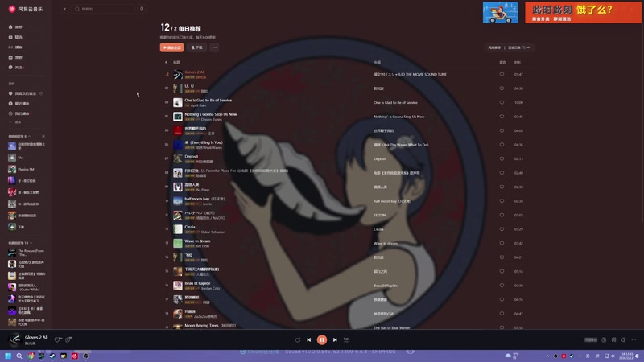Like the song Cinzia
This screenshot has width=644, height=362.
[502, 229]
